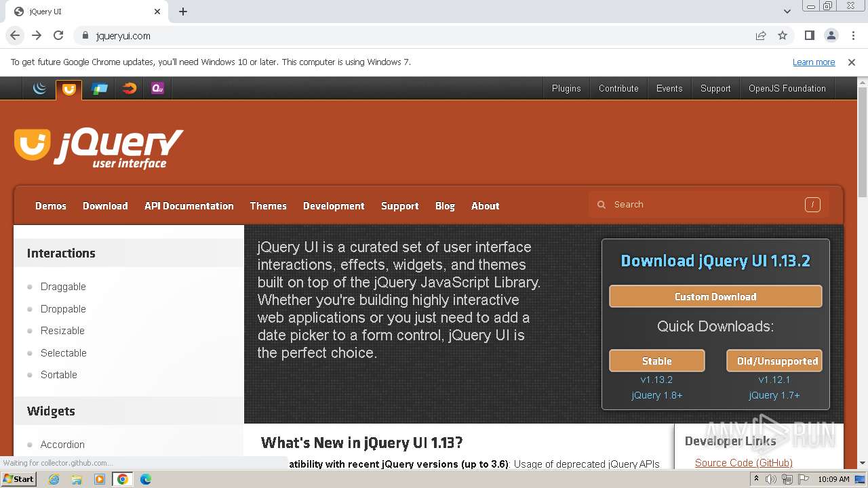Click v1.13.2 version text
Image resolution: width=868 pixels, height=488 pixels.
[x=656, y=380]
